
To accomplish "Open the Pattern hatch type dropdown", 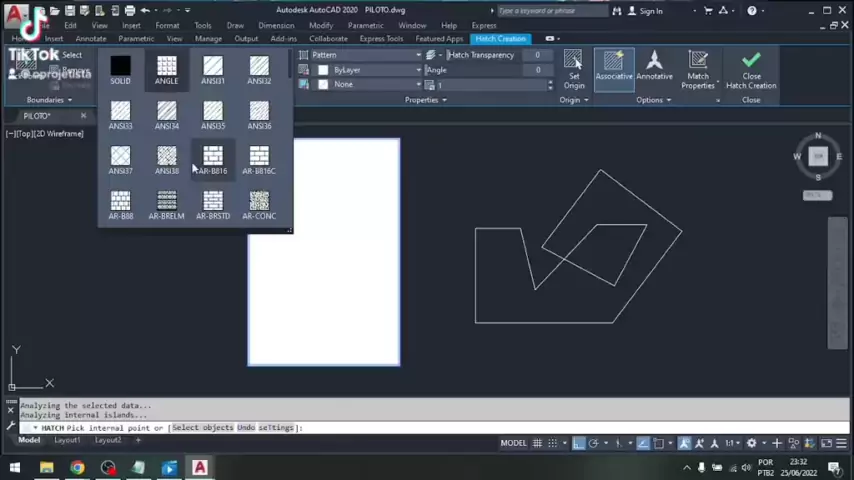I will pos(360,55).
